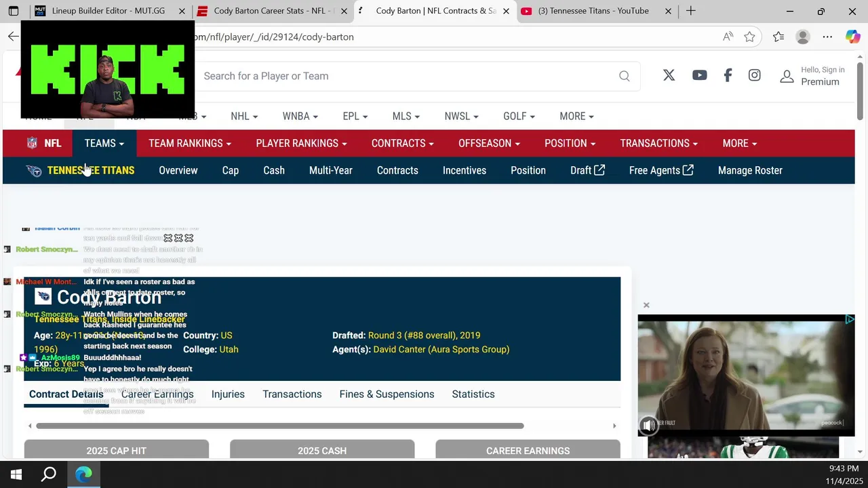Expand the NHL league dropdown
The image size is (868, 488).
click(244, 116)
